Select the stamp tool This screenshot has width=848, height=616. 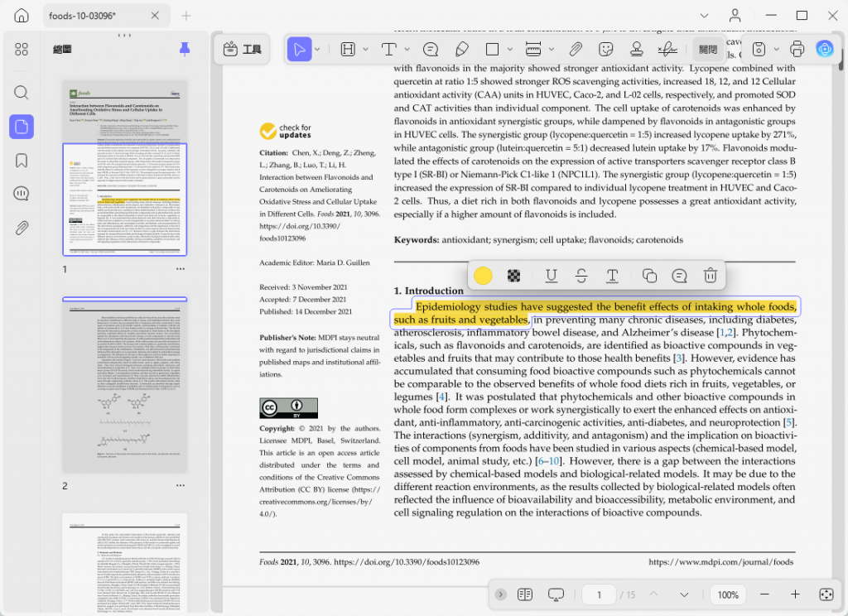click(x=637, y=49)
